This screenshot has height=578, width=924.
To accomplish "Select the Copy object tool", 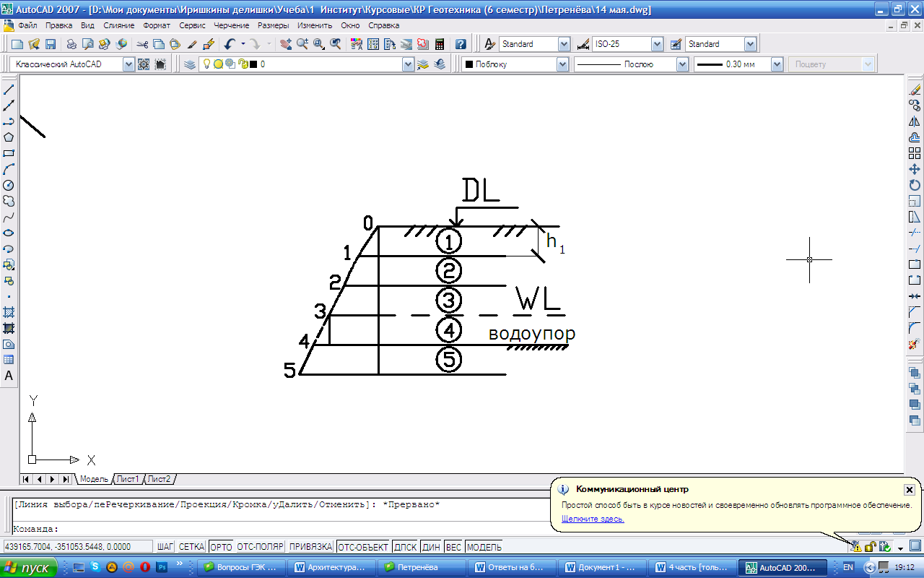I will point(915,105).
